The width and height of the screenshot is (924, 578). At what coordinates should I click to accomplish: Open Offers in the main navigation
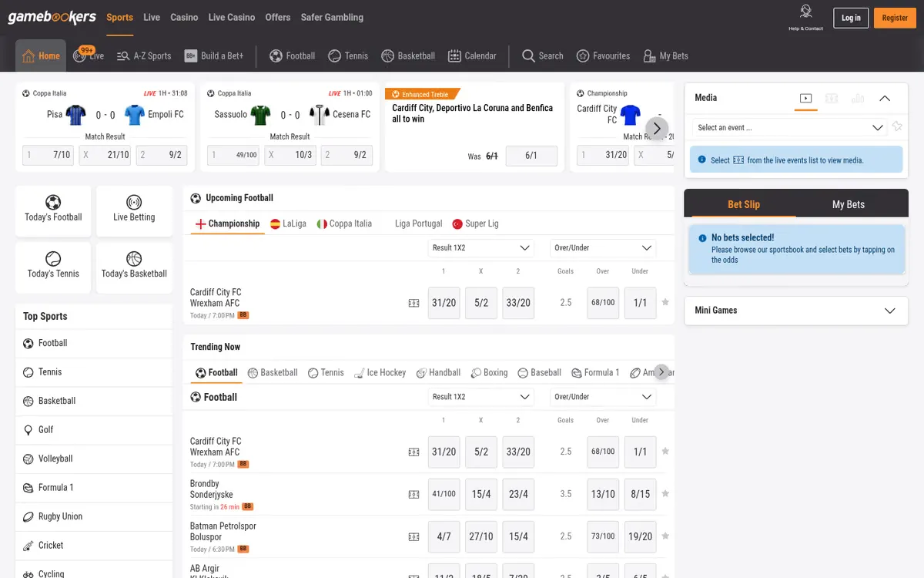(x=278, y=17)
